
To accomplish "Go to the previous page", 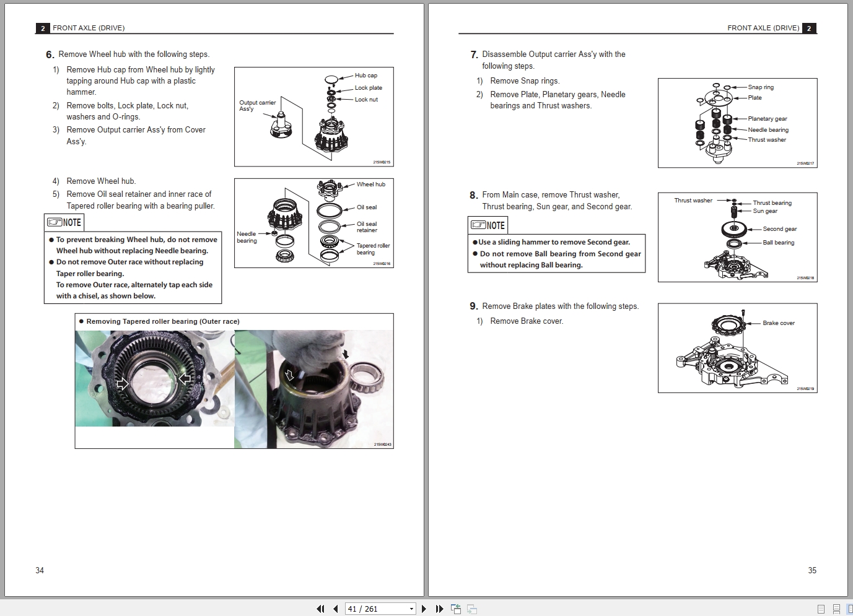I will click(x=335, y=609).
